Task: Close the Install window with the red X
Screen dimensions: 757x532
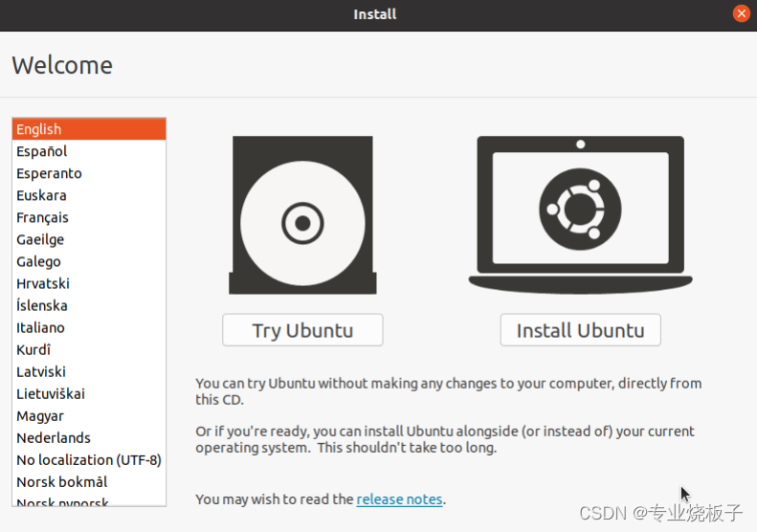Action: click(x=741, y=13)
